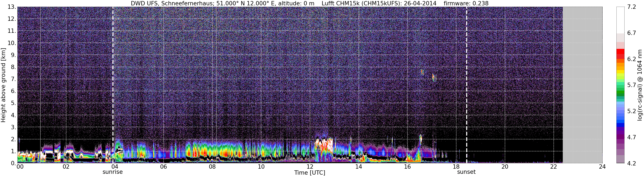Screen dimensions: 644x177
Task: Click the small high cloud echo near 7.5 km
Action: [422, 72]
